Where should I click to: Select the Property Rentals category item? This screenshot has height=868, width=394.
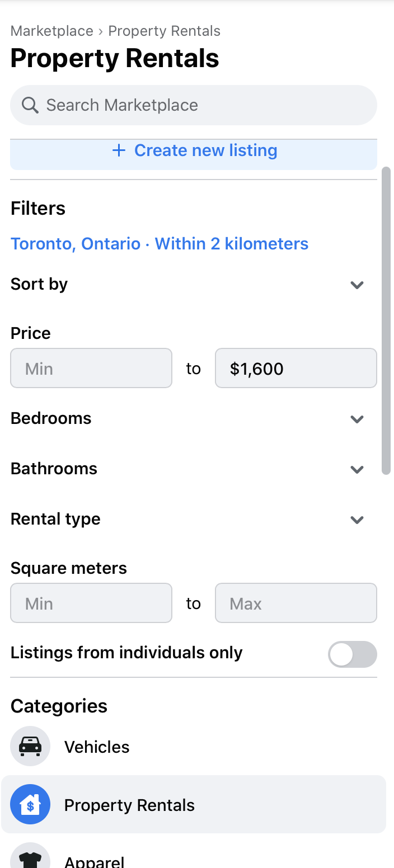tap(194, 804)
